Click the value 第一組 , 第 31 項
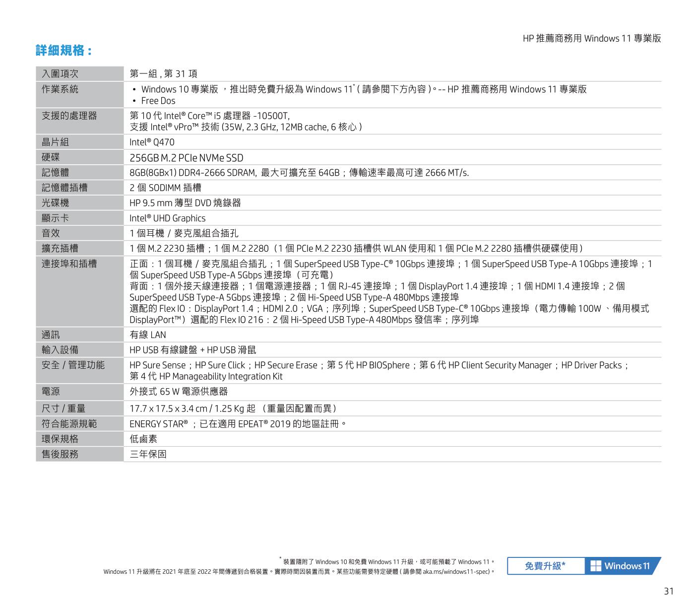The width and height of the screenshot is (697, 616). [x=163, y=74]
